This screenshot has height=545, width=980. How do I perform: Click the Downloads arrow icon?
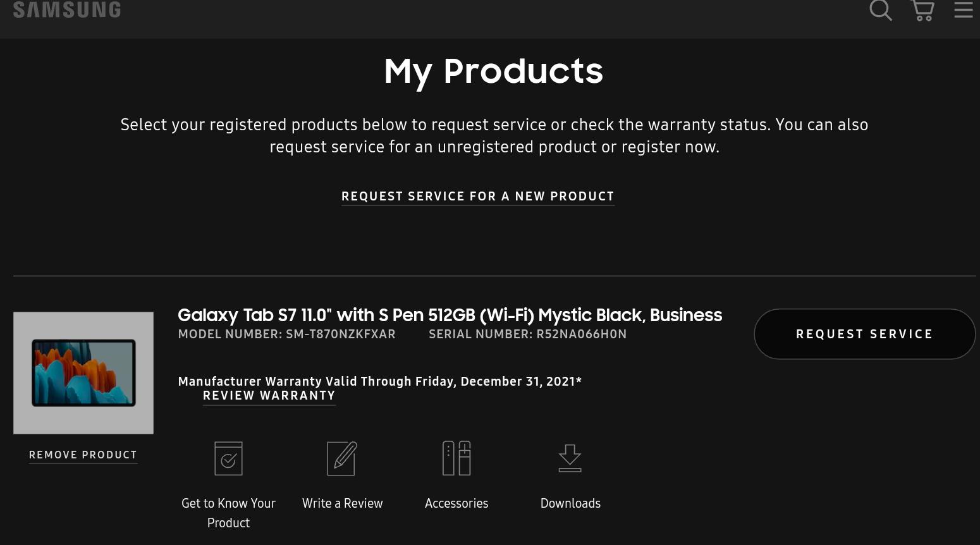click(570, 458)
